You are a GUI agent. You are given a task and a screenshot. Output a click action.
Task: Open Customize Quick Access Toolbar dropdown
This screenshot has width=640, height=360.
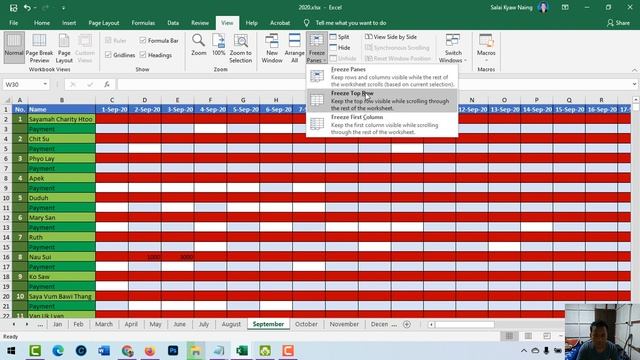(63, 8)
